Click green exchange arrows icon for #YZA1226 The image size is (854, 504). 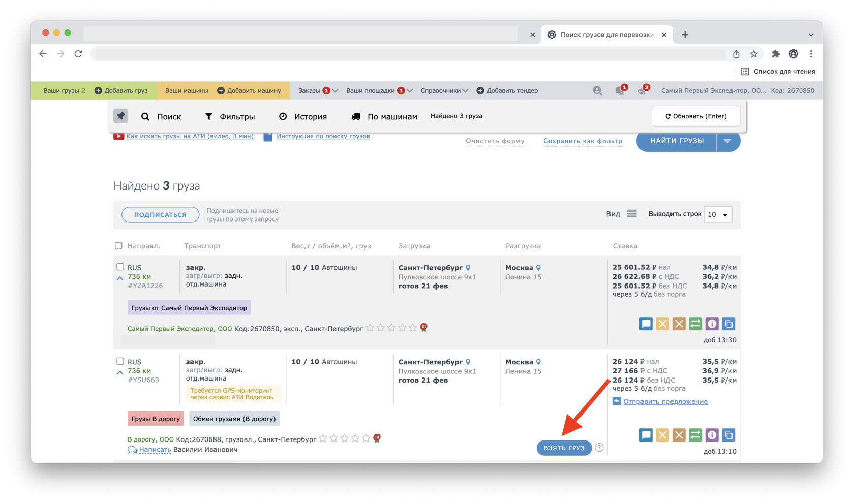[695, 324]
